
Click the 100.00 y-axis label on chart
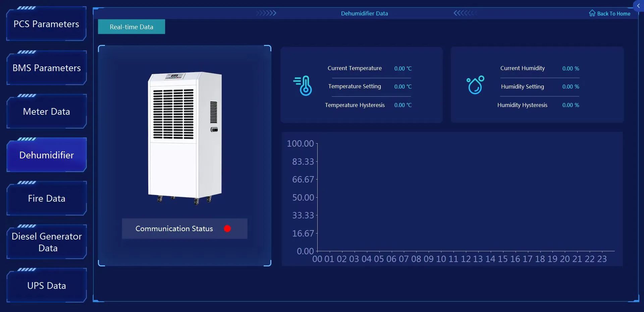pos(300,144)
